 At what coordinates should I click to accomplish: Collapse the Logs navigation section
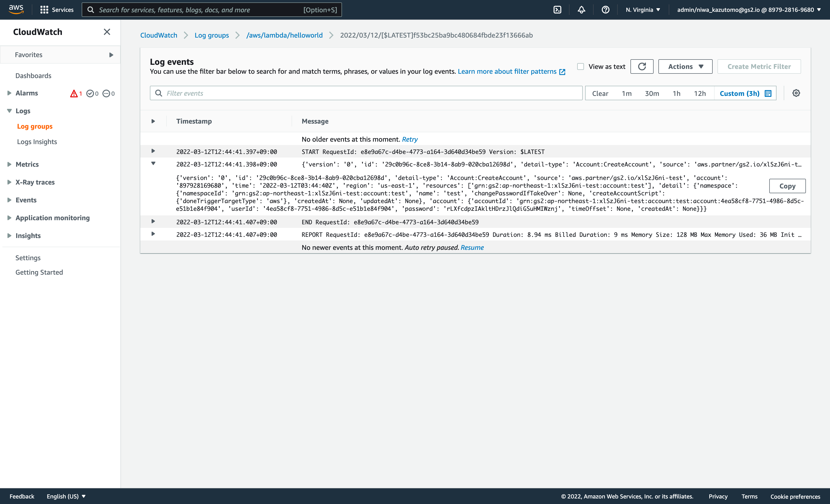click(9, 111)
